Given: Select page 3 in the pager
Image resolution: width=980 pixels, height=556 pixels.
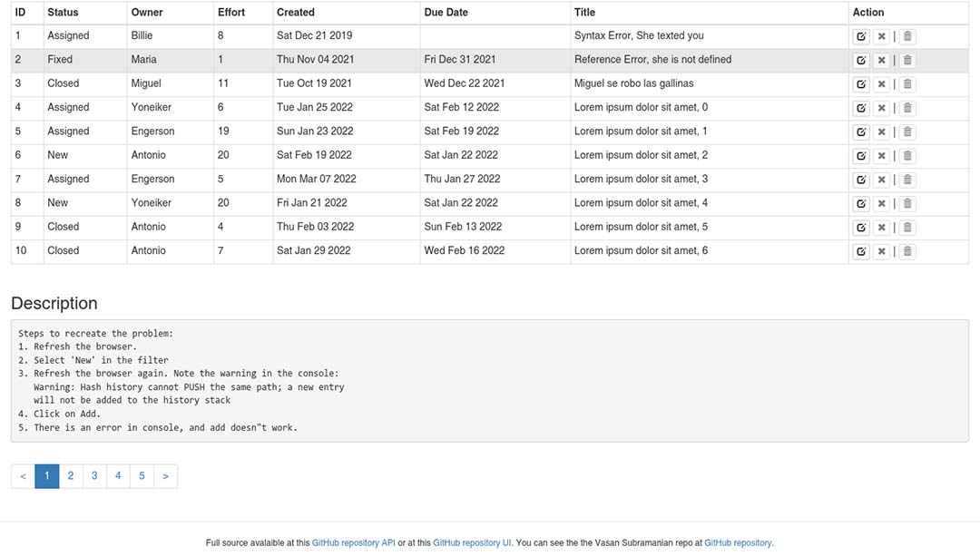Looking at the screenshot, I should (x=94, y=476).
